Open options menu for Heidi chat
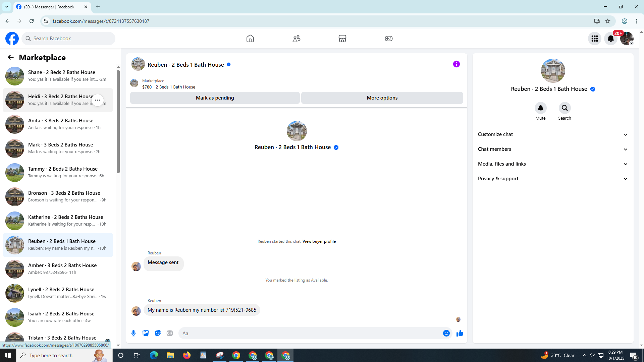Image resolution: width=644 pixels, height=362 pixels. coord(98,100)
